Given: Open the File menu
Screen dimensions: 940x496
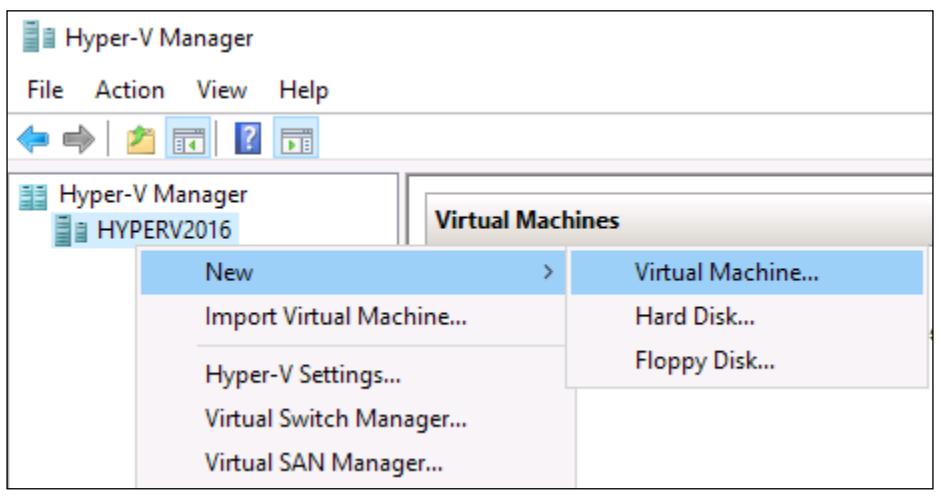Looking at the screenshot, I should tap(45, 90).
